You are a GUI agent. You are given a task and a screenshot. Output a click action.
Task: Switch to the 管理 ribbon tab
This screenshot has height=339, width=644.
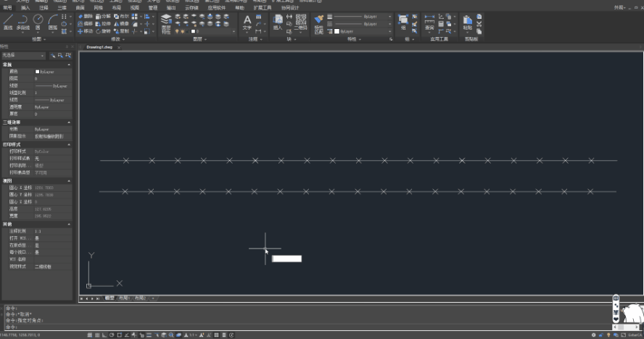click(x=153, y=8)
